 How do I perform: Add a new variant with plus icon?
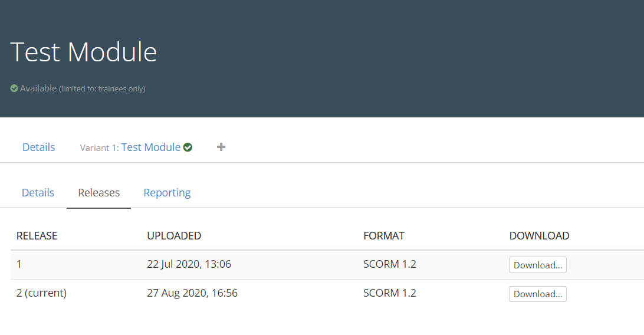click(221, 147)
